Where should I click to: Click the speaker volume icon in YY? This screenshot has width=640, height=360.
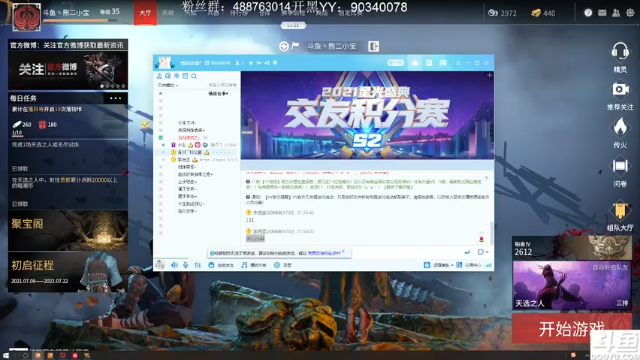[x=174, y=265]
